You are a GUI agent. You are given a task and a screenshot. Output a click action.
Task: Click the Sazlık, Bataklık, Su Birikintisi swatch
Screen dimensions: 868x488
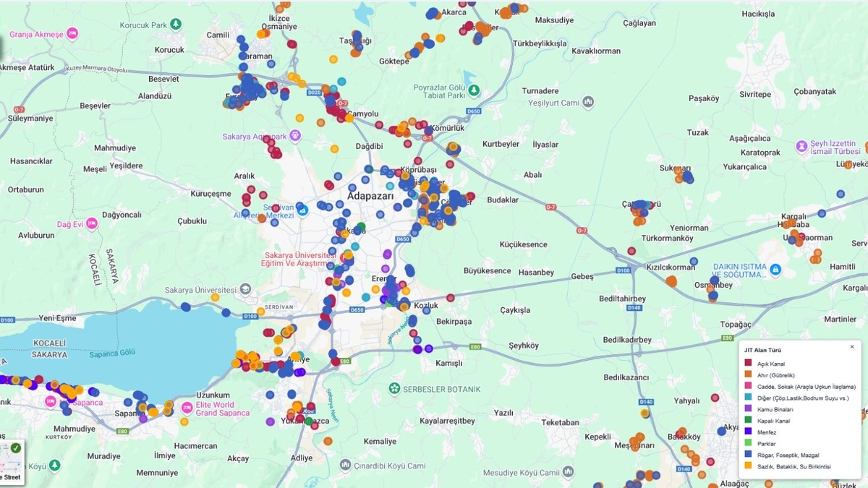click(748, 466)
